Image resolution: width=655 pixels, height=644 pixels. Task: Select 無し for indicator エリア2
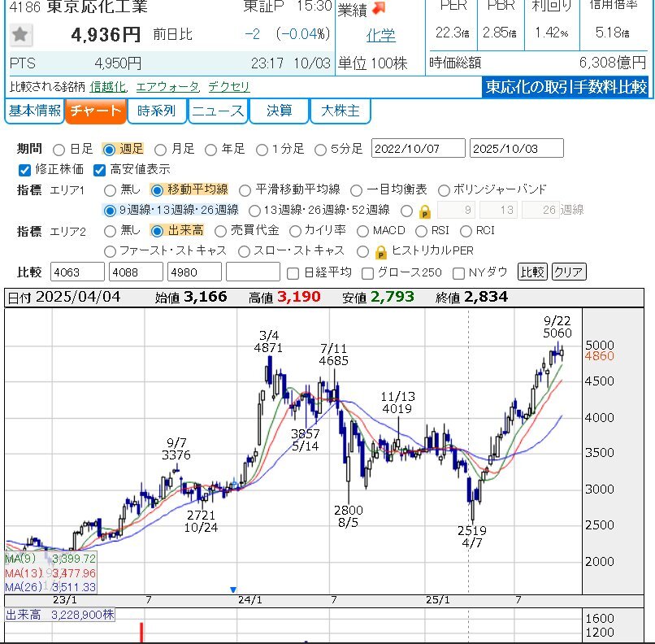click(x=110, y=231)
